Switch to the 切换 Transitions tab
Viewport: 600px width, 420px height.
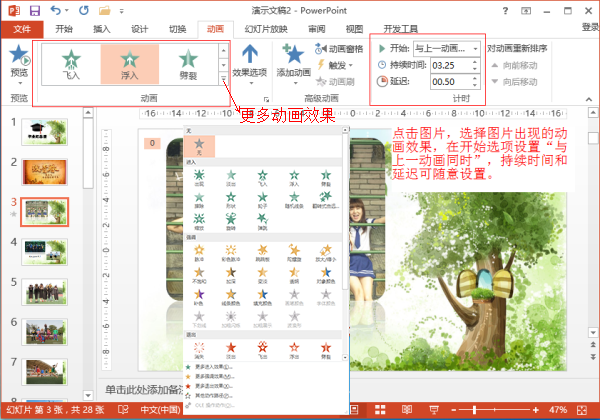178,29
